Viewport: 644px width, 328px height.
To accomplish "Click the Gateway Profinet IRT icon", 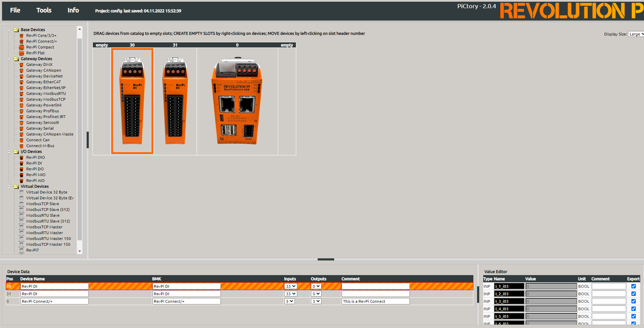I will coord(22,117).
